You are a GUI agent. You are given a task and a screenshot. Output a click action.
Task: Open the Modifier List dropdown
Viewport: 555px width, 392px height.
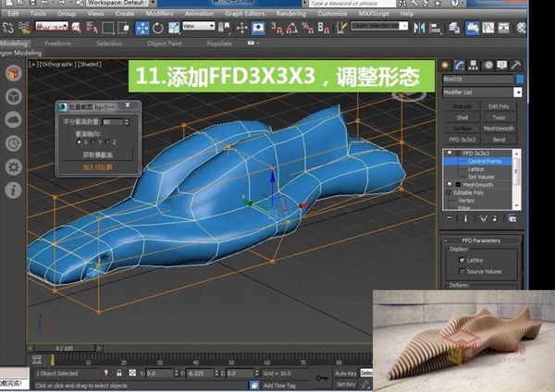point(518,92)
